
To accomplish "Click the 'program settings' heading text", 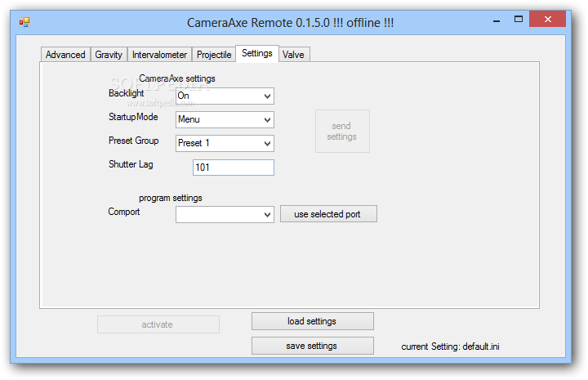I will (170, 198).
